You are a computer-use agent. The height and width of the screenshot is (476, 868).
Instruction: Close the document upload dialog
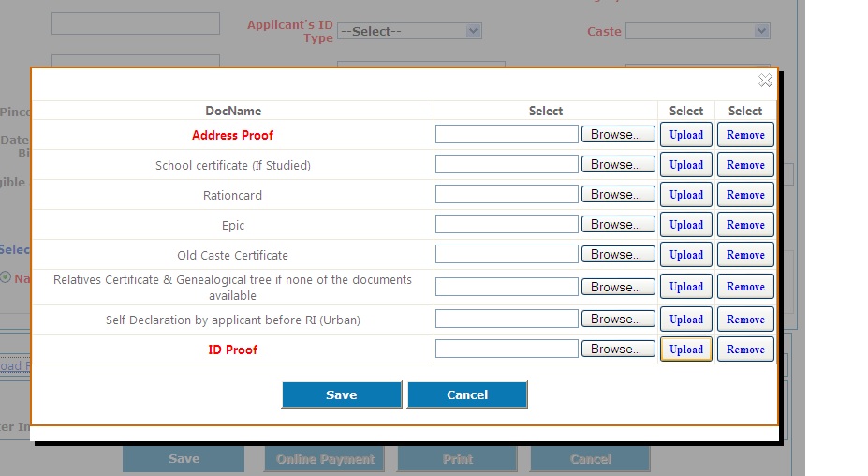(x=765, y=81)
